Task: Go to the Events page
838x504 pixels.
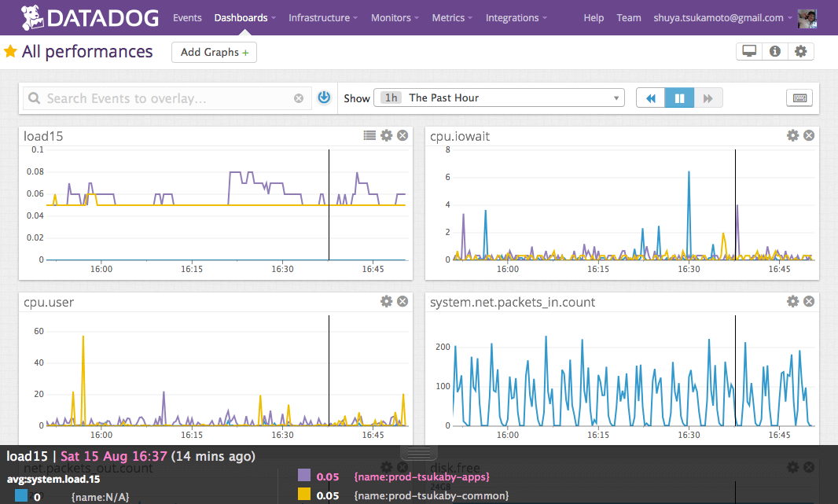Action: tap(187, 17)
